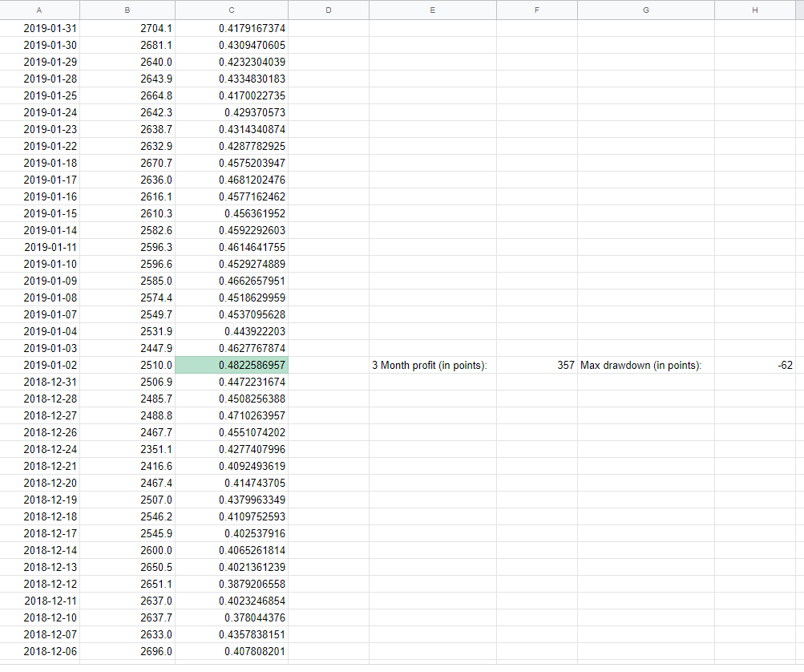Select date cell 2018-12-13
The height and width of the screenshot is (672, 804).
pos(39,568)
